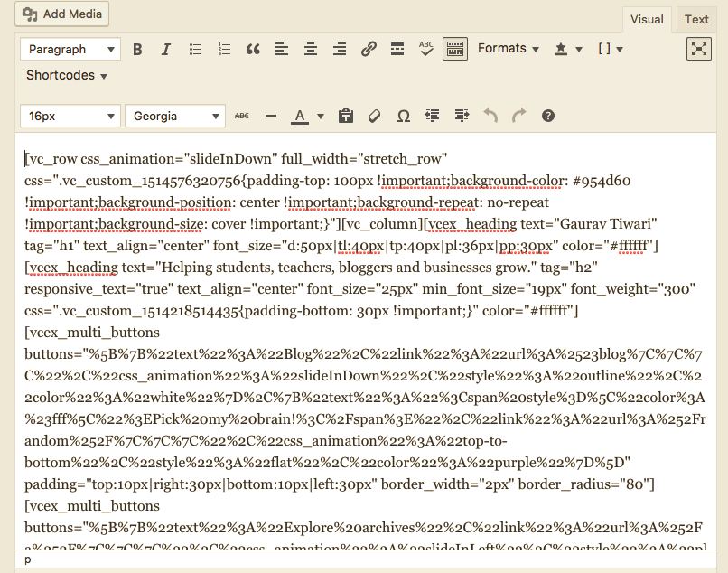
Task: Insert a numbered list
Action: [225, 49]
